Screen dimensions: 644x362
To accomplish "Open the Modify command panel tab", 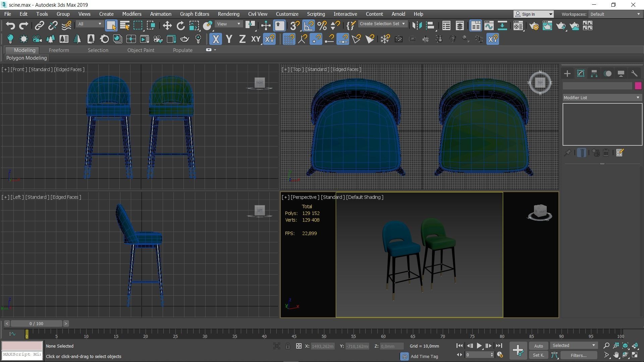I will click(581, 74).
